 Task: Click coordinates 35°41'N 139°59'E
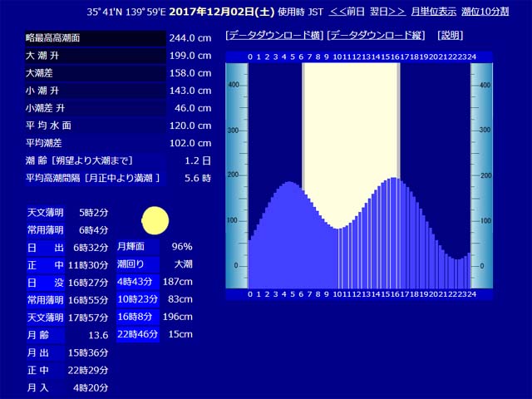click(126, 12)
